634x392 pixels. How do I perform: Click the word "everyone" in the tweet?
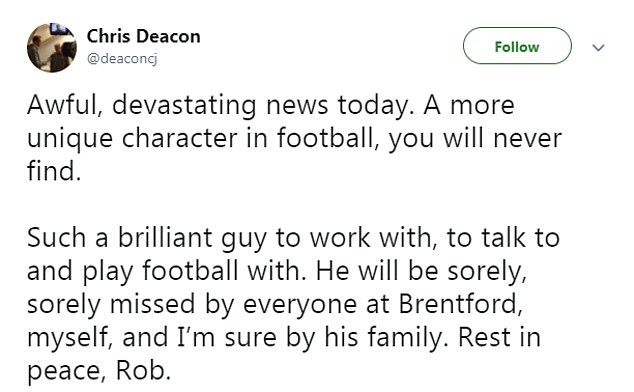coord(300,306)
